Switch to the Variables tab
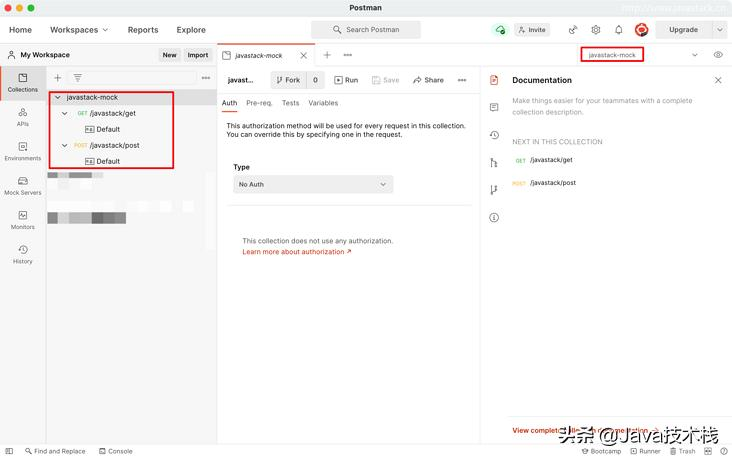Viewport: 732px width, 458px height. click(x=323, y=103)
